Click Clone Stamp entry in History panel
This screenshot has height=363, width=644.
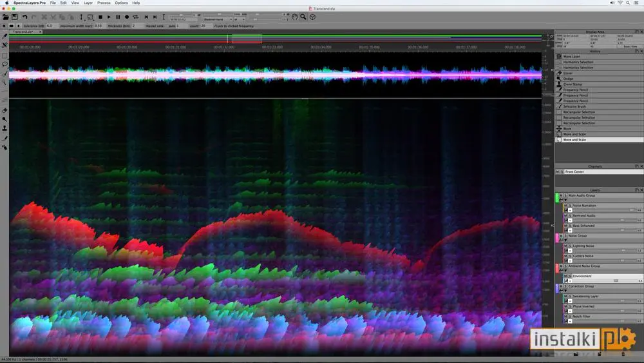click(573, 84)
